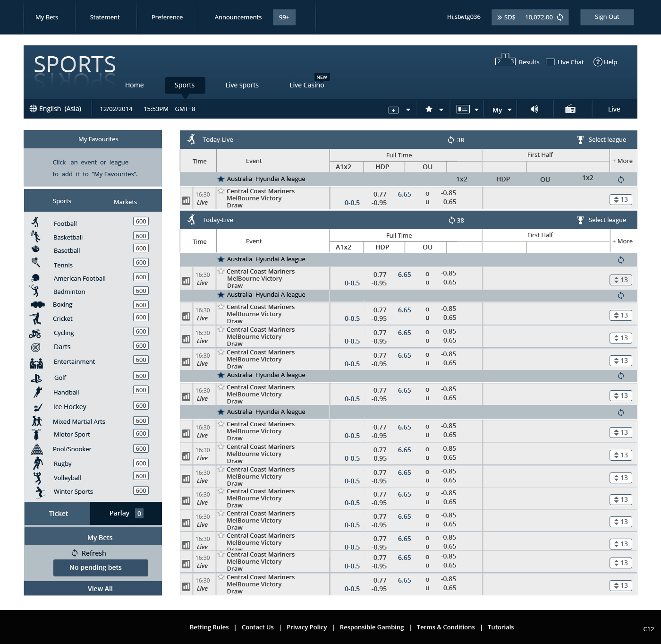Pick the Golf icon
Image resolution: width=661 pixels, height=644 pixels.
[x=36, y=378]
